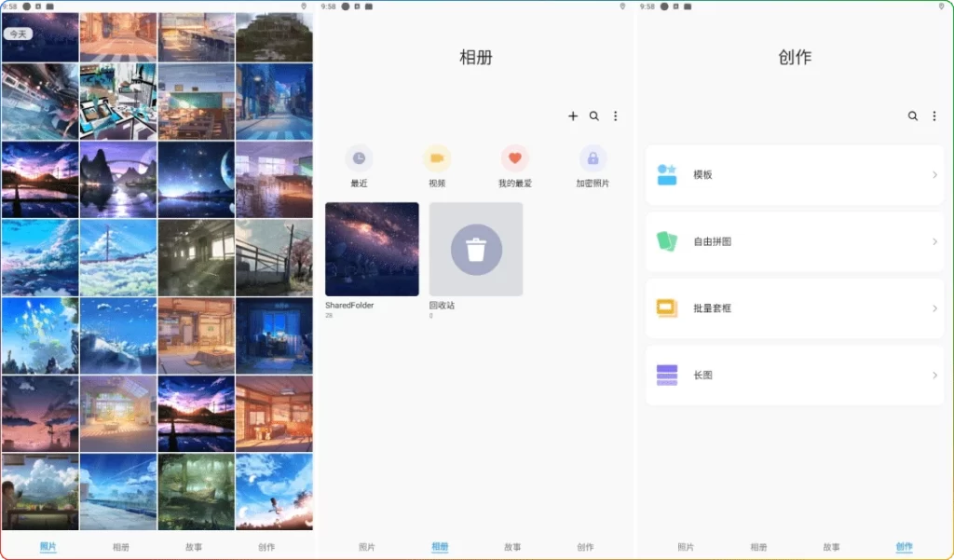
Task: Select the long image (长图) icon
Action: click(667, 376)
